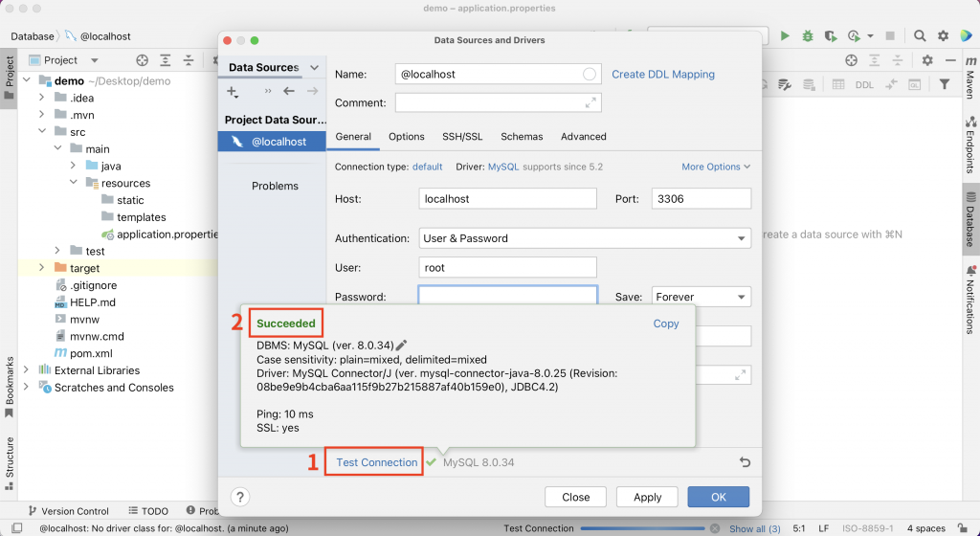
Task: Open Database tool window settings gear
Action: tap(927, 60)
